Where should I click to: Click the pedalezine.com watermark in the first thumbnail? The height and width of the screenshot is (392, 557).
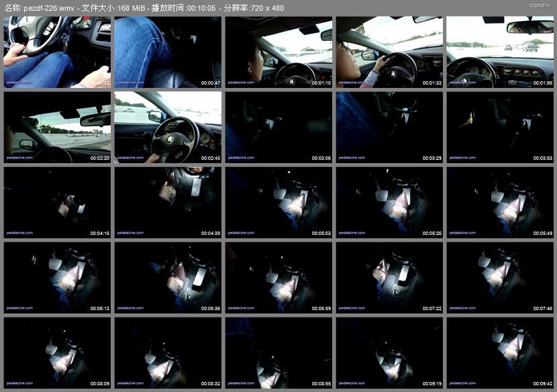[x=19, y=83]
